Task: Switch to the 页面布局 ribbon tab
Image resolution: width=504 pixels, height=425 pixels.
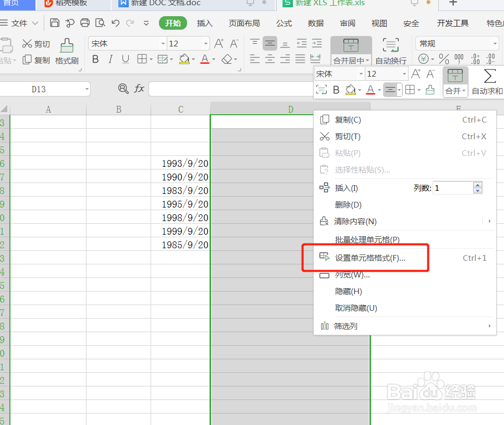Action: click(x=244, y=23)
